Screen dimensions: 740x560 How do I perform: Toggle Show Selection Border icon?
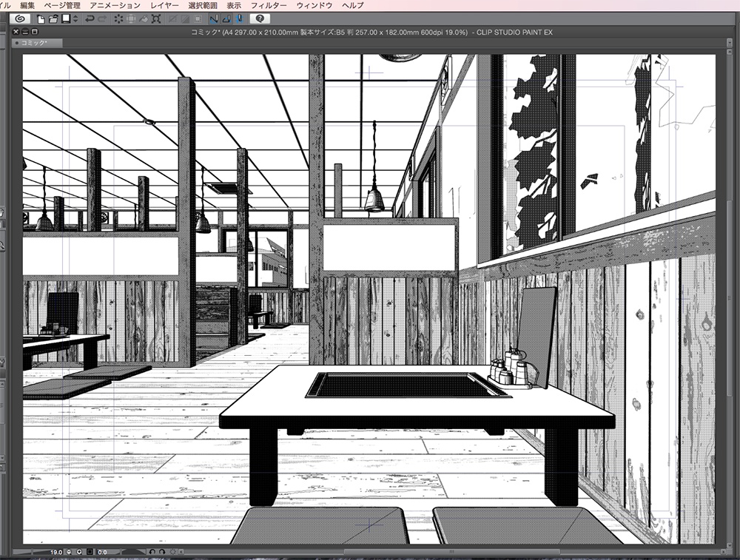(x=198, y=19)
